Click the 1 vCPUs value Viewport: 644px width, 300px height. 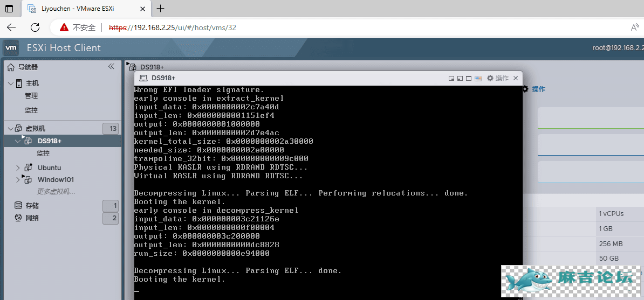click(611, 213)
